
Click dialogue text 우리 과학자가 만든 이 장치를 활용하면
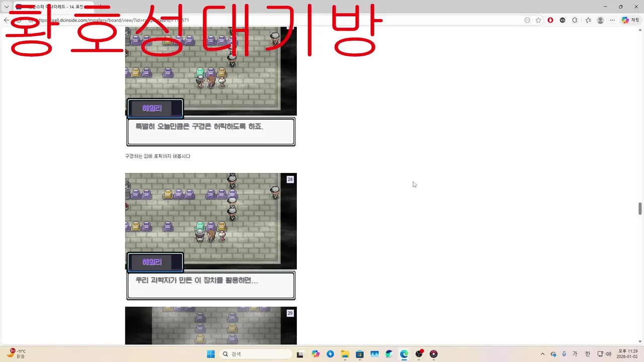(x=197, y=280)
